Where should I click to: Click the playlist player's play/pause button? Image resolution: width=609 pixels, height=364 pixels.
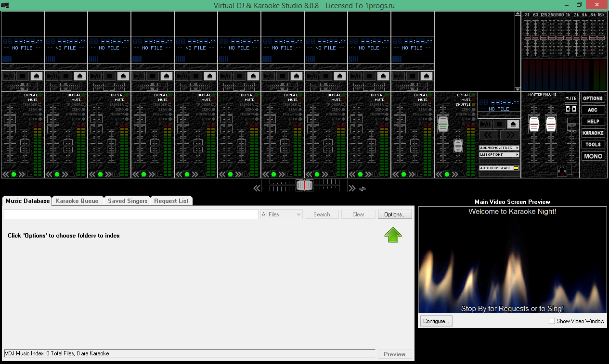(485, 124)
